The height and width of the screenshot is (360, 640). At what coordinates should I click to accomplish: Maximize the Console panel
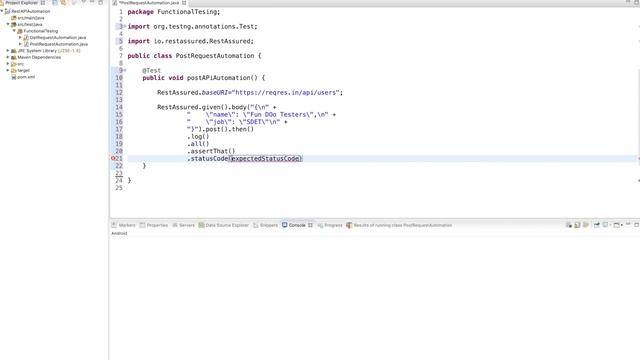(636, 224)
